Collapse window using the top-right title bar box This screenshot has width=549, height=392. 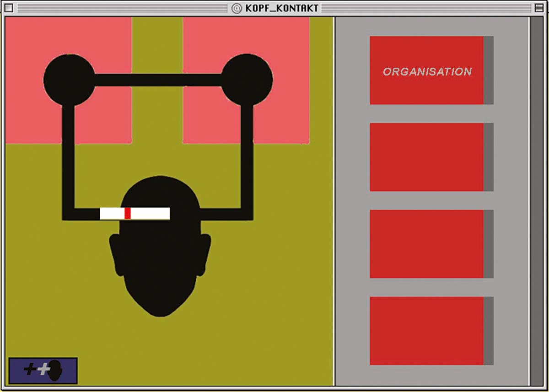pyautogui.click(x=539, y=8)
